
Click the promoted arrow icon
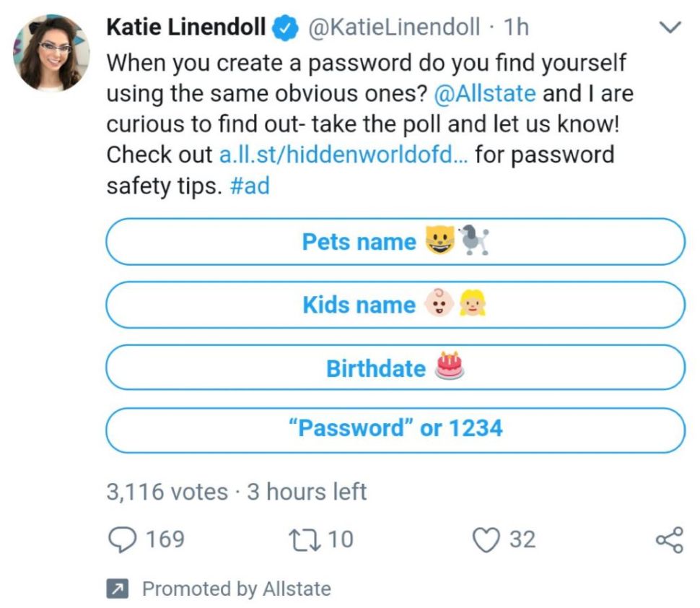(116, 589)
